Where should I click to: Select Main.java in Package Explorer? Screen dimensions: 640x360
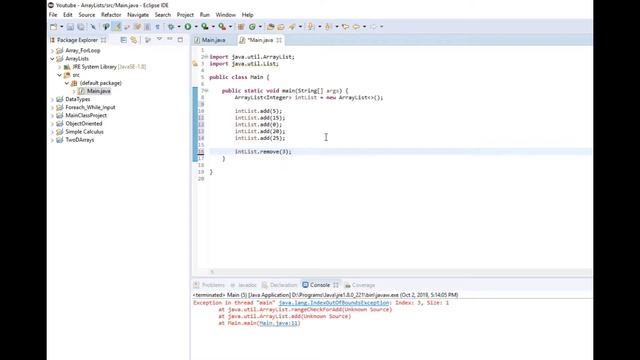(x=98, y=91)
